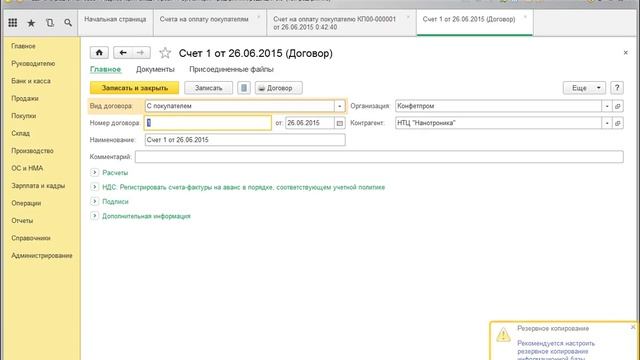640x360 pixels.
Task: Open the sections menu grid icon
Action: pos(13,23)
